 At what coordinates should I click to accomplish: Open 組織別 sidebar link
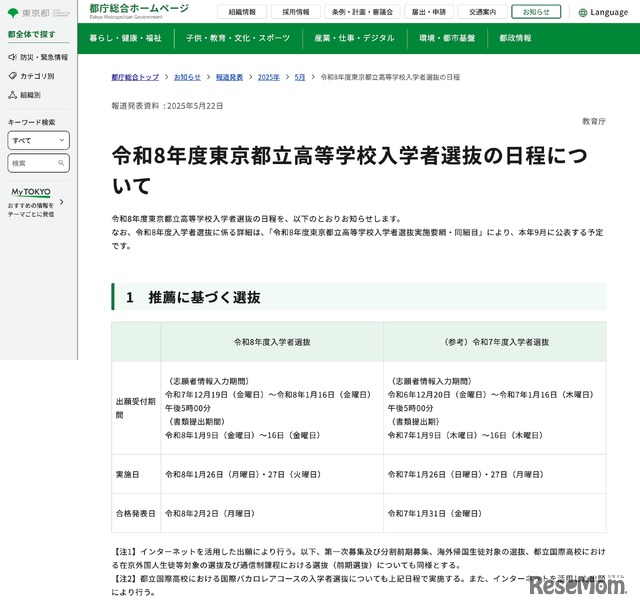(x=24, y=95)
